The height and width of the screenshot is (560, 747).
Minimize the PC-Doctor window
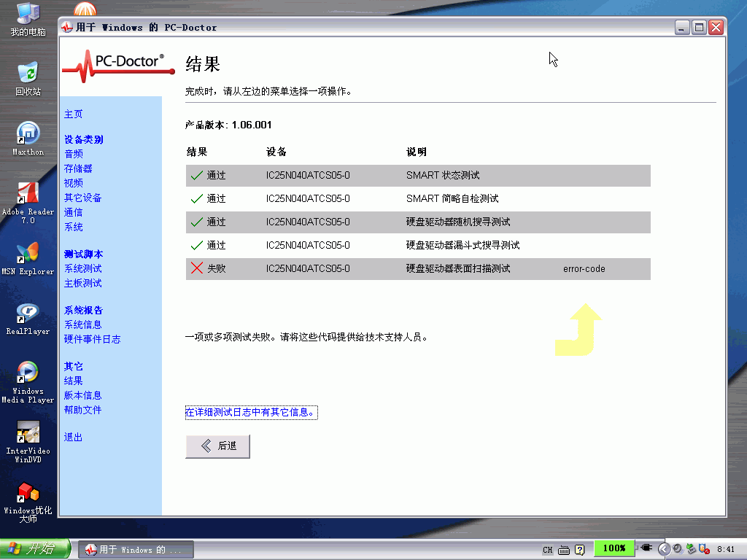click(x=683, y=28)
